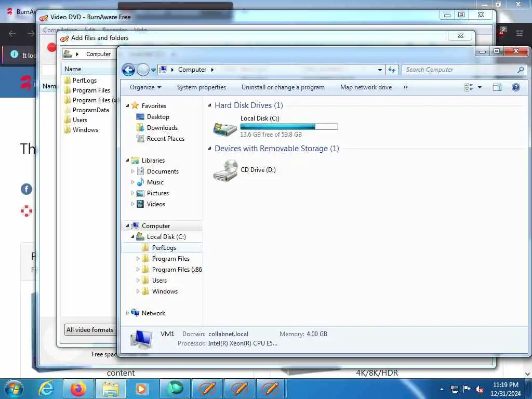Select the Local Disk (C:) drive icon
Screen dimensions: 532x399
[224, 128]
